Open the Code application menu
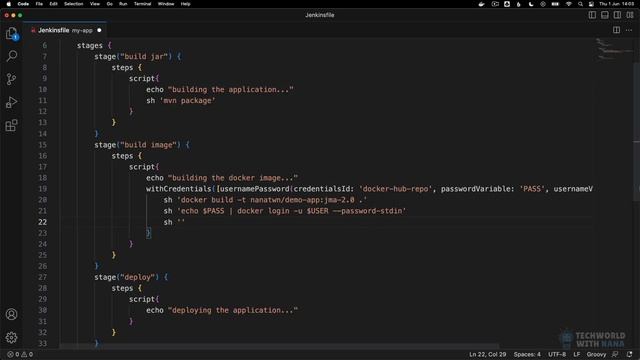 coord(23,4)
